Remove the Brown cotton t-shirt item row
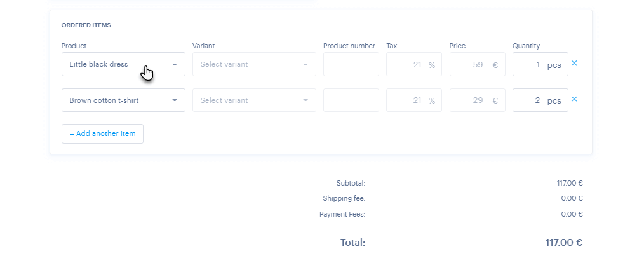Image resolution: width=644 pixels, height=277 pixels. [x=574, y=99]
